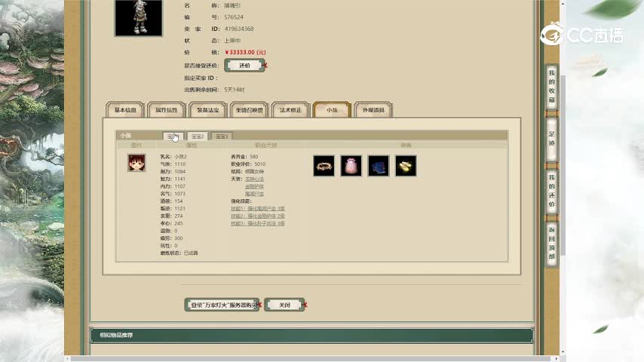Click the child portrait avatar
Viewport: 644px width, 362px height.
pyautogui.click(x=136, y=163)
